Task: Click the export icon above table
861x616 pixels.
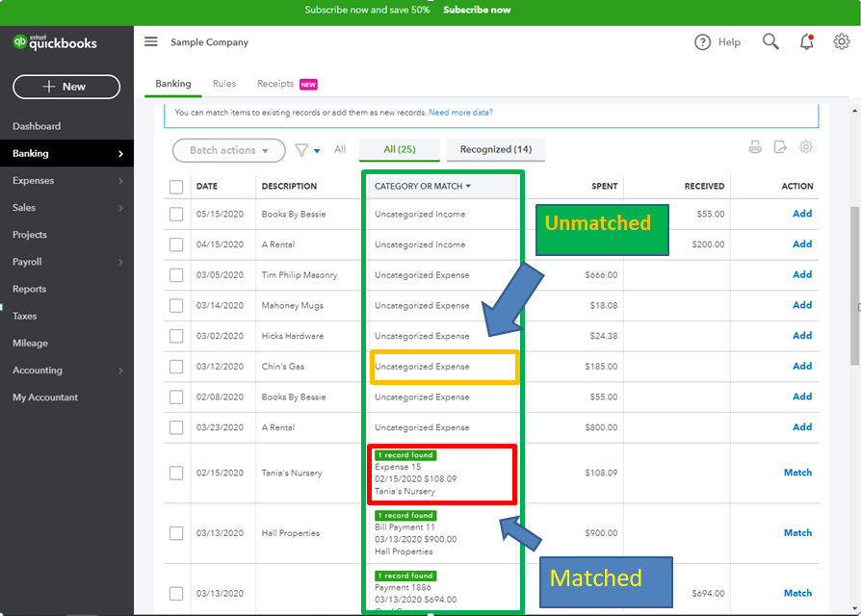Action: 780,147
